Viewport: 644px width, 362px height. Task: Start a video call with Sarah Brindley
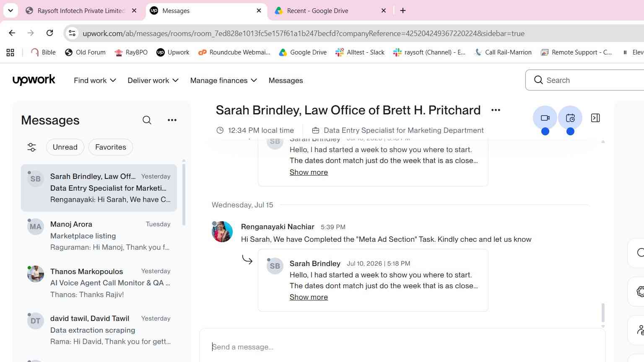[545, 118]
